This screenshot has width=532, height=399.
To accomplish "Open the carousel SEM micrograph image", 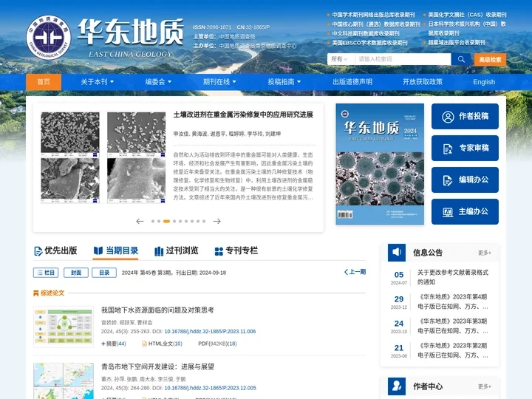I will click(x=103, y=158).
